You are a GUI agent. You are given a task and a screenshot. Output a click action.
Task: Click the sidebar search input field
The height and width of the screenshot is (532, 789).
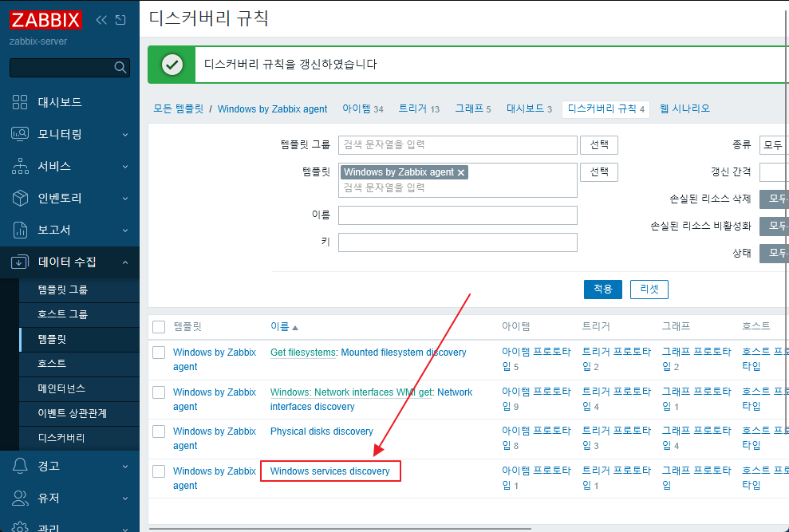click(61, 68)
